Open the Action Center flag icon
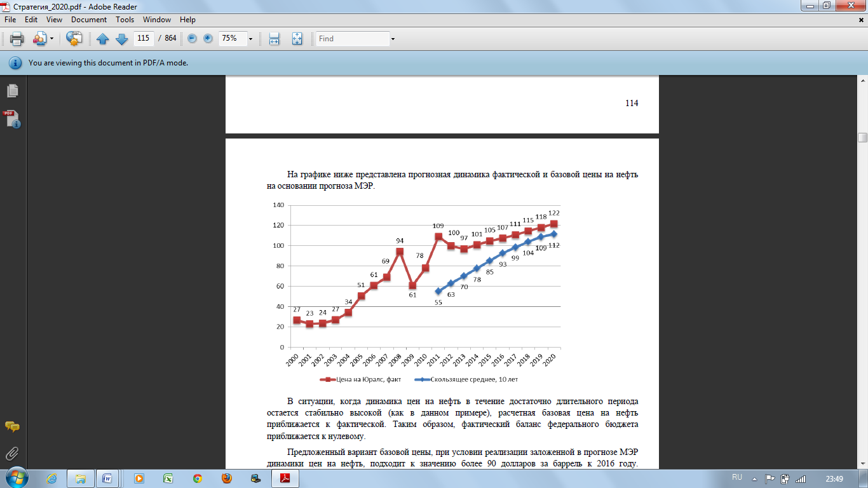Viewport: 868px width, 488px height. click(770, 478)
